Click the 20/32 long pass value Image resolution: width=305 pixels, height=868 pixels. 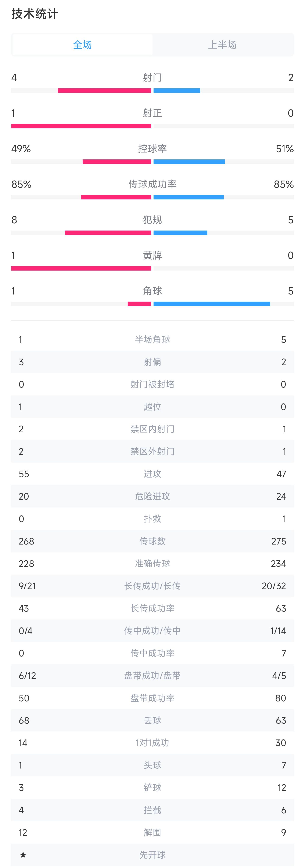pyautogui.click(x=274, y=586)
